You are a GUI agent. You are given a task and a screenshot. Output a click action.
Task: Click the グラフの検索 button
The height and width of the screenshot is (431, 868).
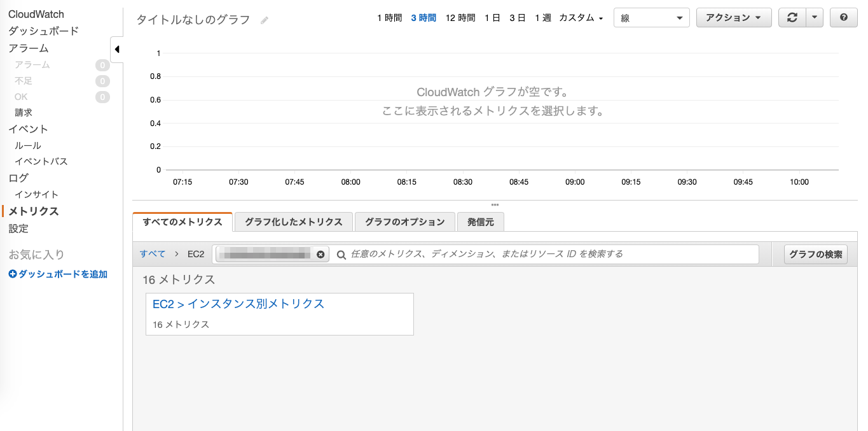(815, 253)
